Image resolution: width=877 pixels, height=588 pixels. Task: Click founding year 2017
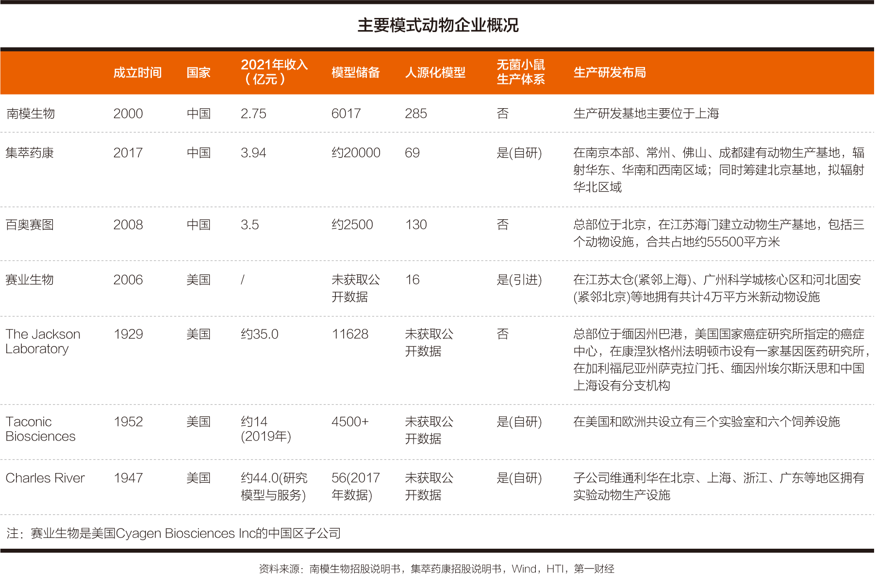[128, 153]
